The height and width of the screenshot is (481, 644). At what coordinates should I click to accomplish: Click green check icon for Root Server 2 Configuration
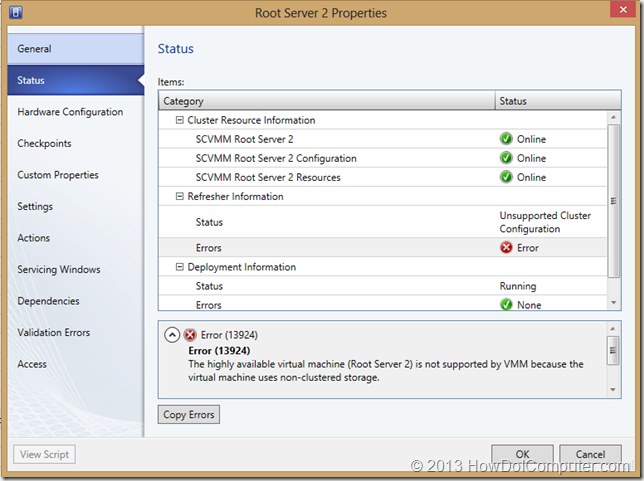pos(506,158)
